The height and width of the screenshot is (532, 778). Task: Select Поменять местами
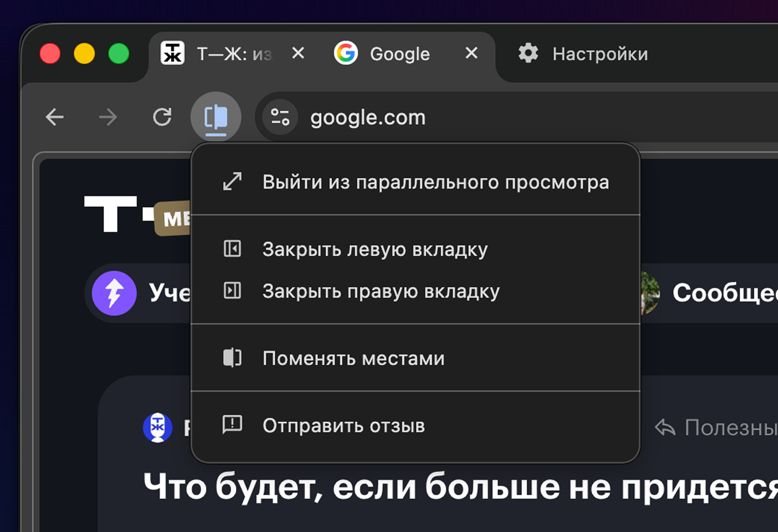coord(416,358)
